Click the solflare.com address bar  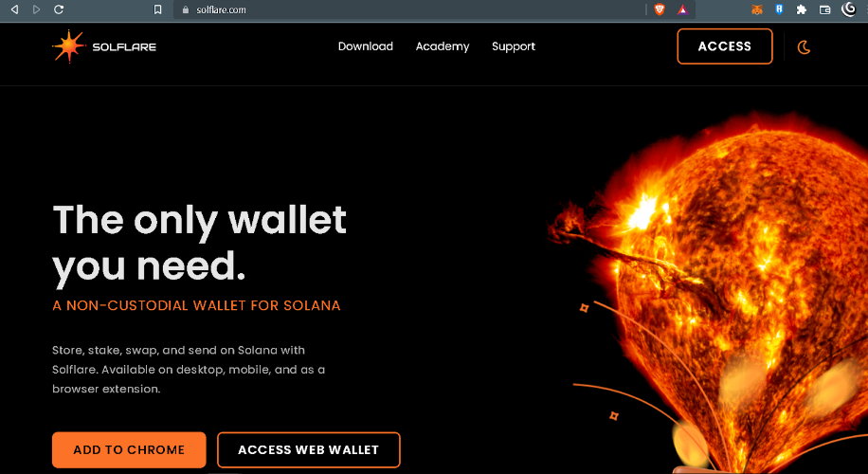click(x=409, y=9)
